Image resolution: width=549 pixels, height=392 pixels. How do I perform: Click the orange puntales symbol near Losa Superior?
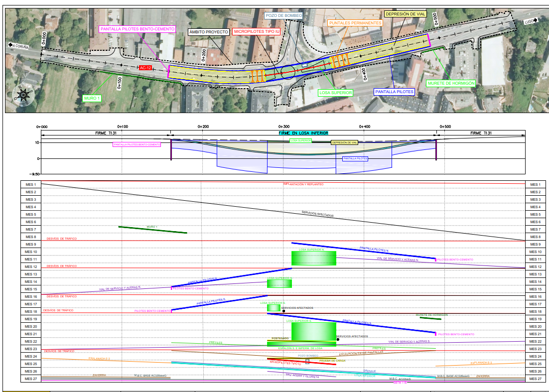(339, 61)
